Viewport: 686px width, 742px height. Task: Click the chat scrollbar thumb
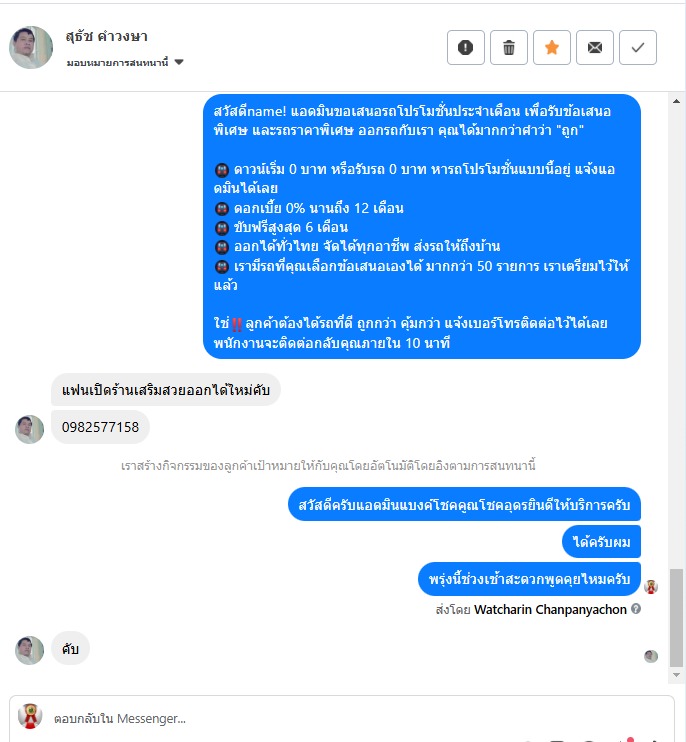676,618
